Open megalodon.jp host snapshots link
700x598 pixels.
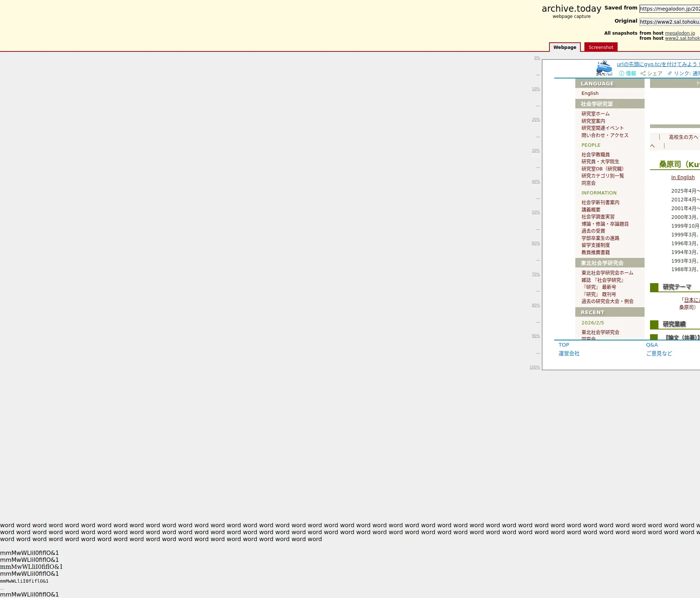pyautogui.click(x=680, y=33)
